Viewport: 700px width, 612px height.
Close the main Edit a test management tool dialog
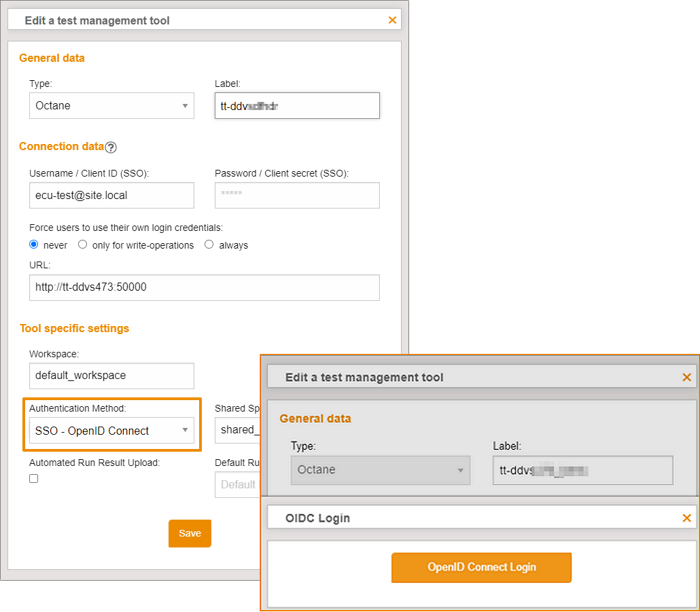[392, 20]
